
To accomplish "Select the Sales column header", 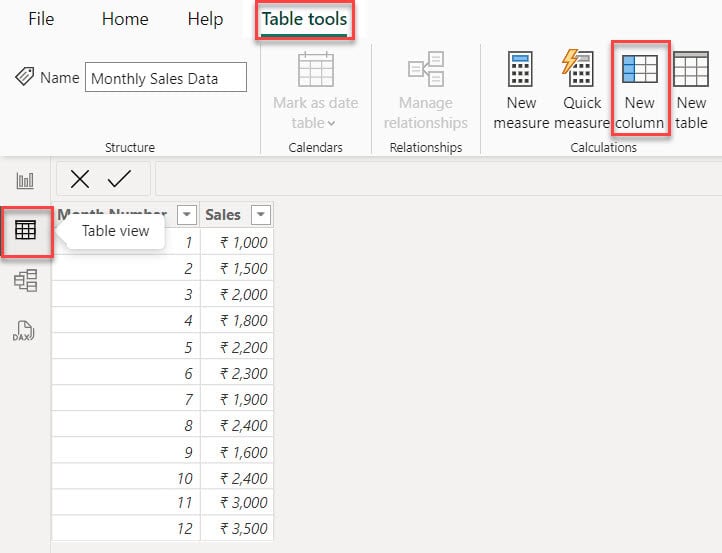I will coord(237,215).
